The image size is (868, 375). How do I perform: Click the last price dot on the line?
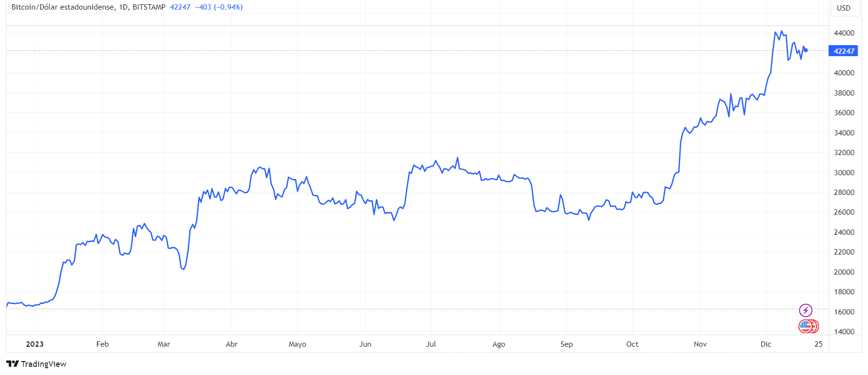[x=806, y=50]
